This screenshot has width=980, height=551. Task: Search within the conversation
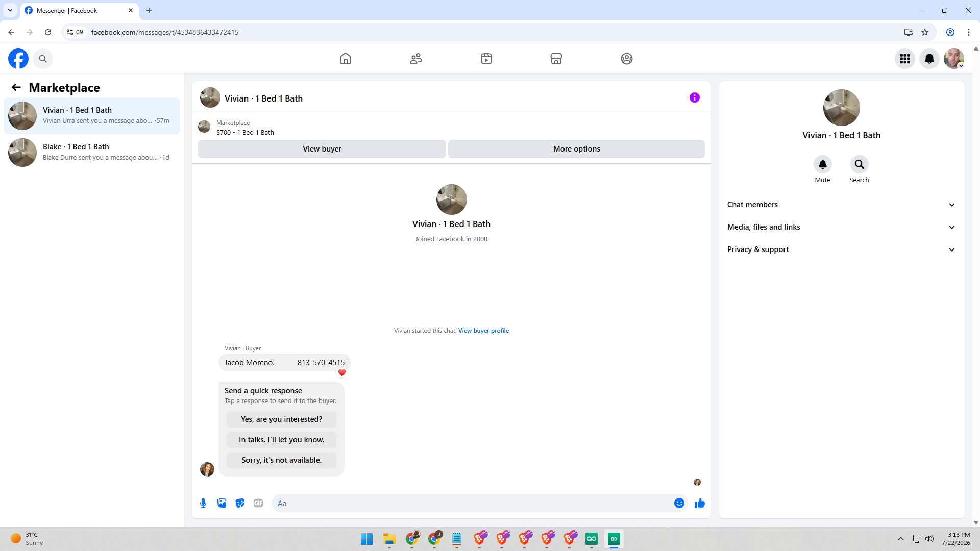click(x=860, y=164)
